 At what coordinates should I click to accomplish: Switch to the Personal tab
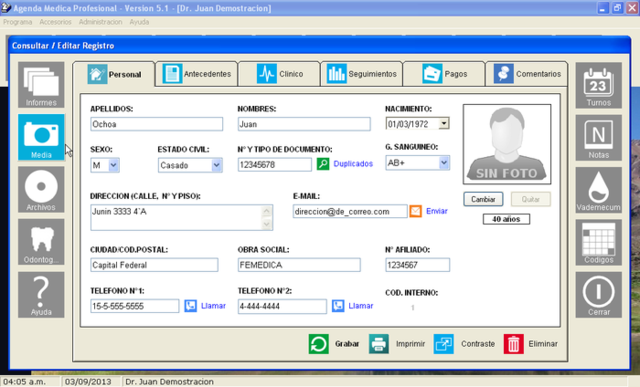click(114, 74)
